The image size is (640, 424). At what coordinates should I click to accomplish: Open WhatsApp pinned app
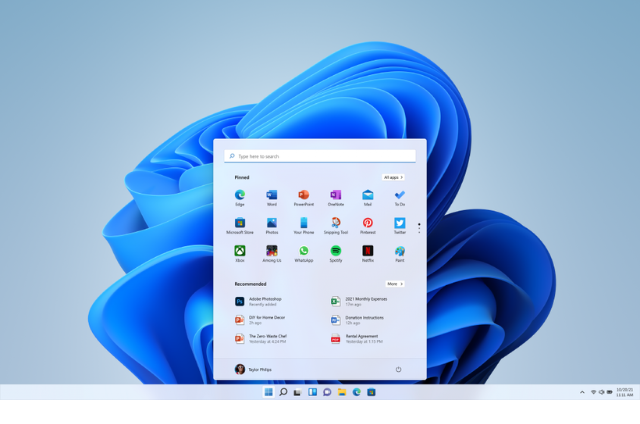304,254
